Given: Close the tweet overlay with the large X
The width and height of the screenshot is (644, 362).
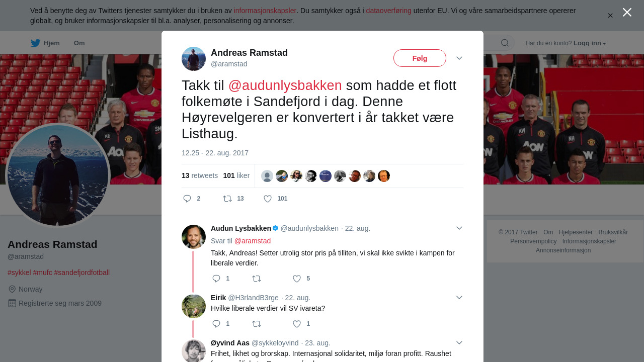Looking at the screenshot, I should 627,12.
